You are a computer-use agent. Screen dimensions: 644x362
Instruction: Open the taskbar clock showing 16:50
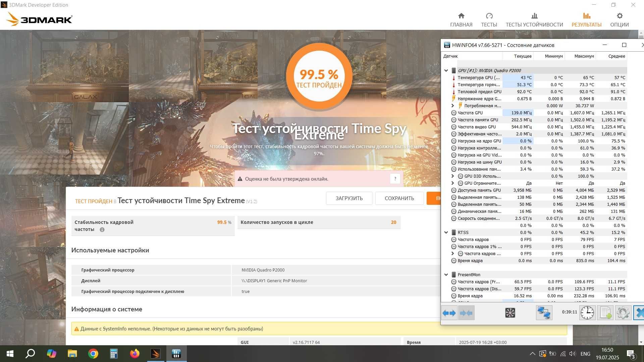pos(607,354)
